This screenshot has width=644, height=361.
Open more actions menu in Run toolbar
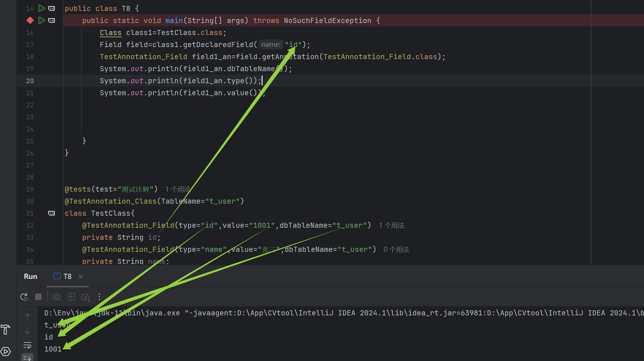tap(99, 297)
